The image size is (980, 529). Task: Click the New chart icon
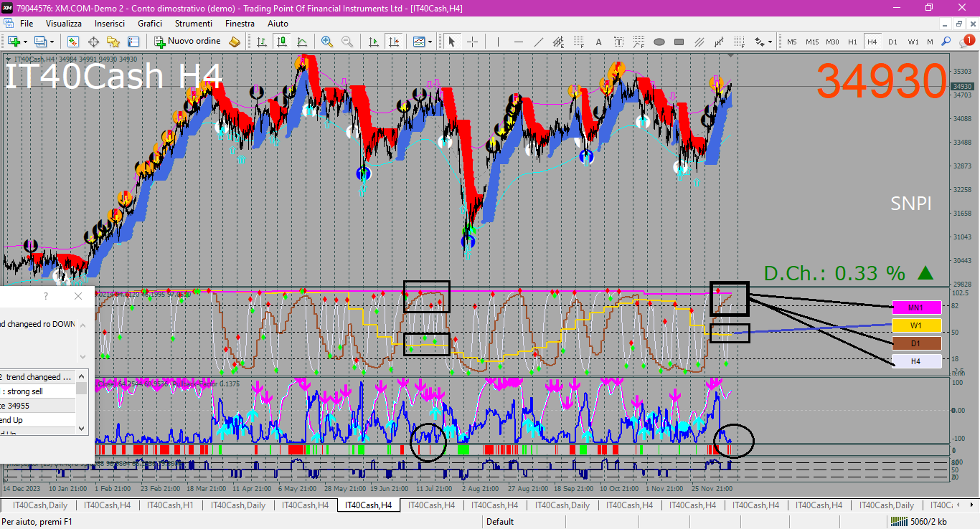13,42
